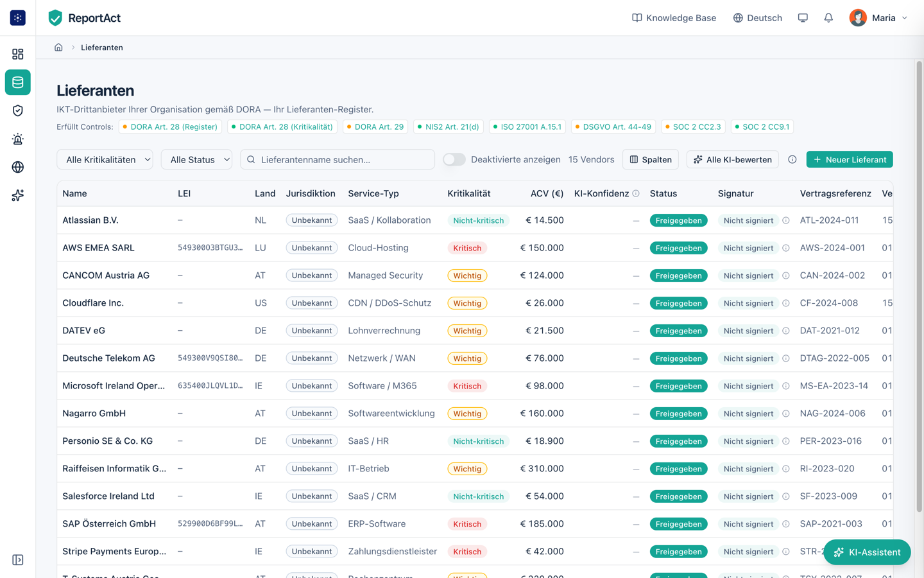Click the Alle KI-bewerten button
The image size is (924, 578).
pos(733,159)
